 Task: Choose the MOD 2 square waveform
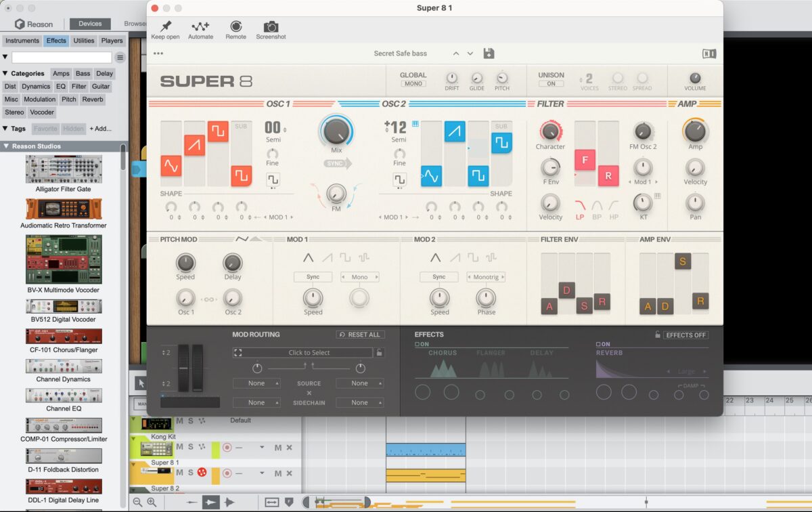pos(472,257)
